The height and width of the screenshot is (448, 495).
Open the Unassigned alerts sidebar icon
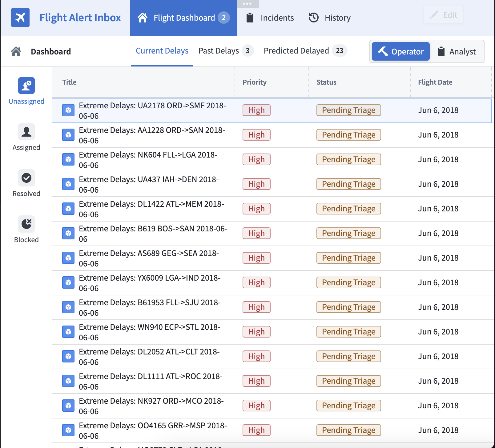coord(26,86)
